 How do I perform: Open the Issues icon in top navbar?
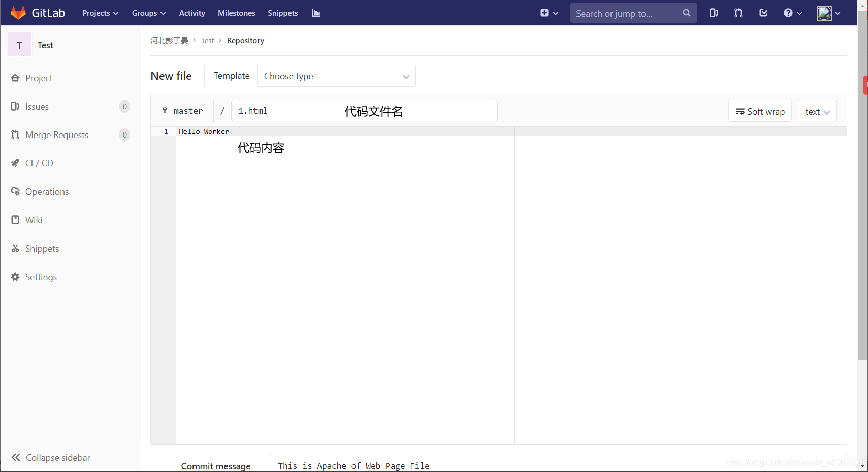(x=714, y=13)
